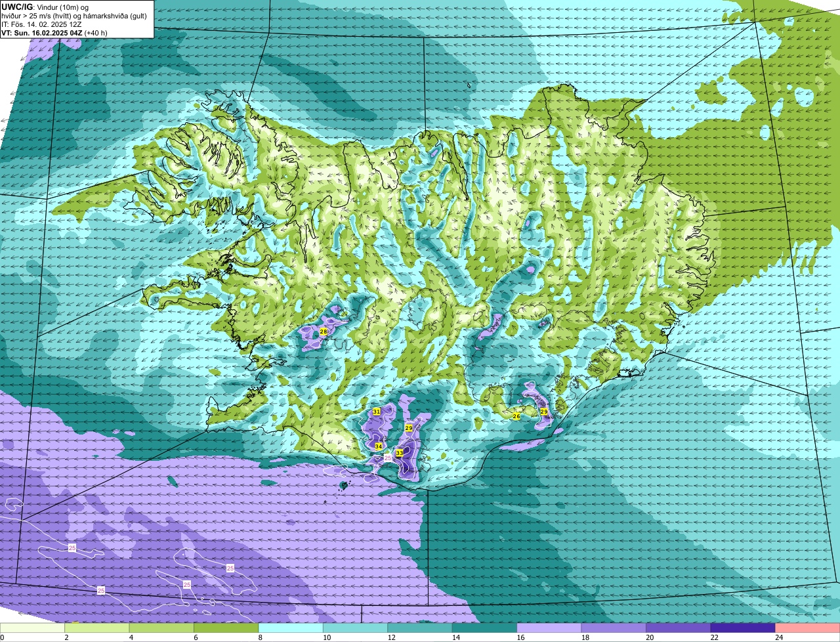Pick the light lavender 16–18 scale swatch

550,628
